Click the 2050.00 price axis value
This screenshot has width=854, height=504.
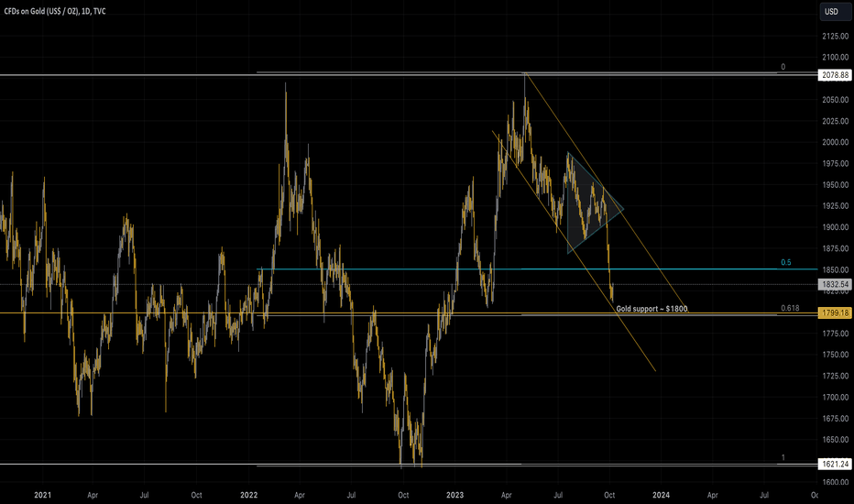[835, 100]
